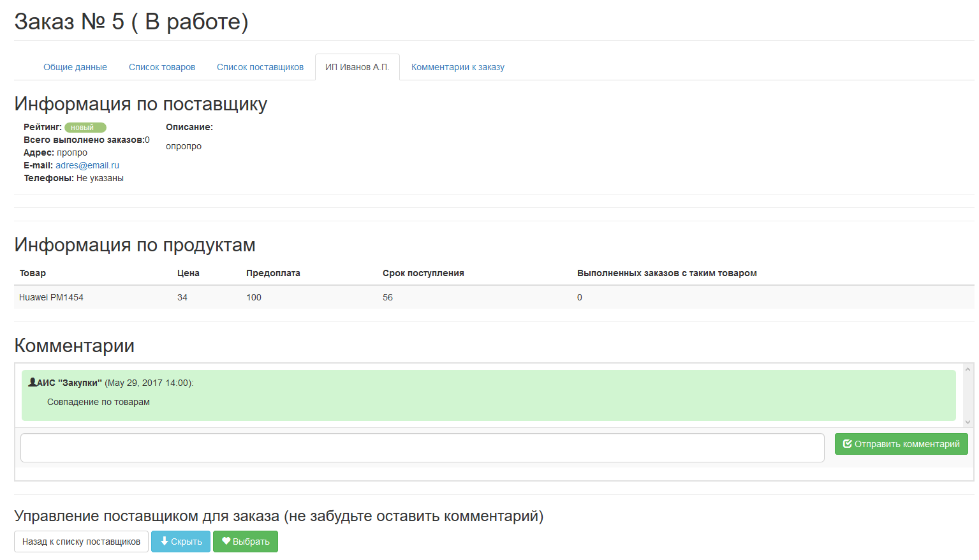This screenshot has height=560, width=979.
Task: Click the Срок поступления column header
Action: [423, 273]
